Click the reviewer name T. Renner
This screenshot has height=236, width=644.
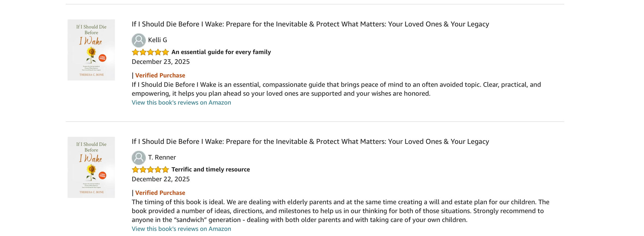click(x=162, y=157)
